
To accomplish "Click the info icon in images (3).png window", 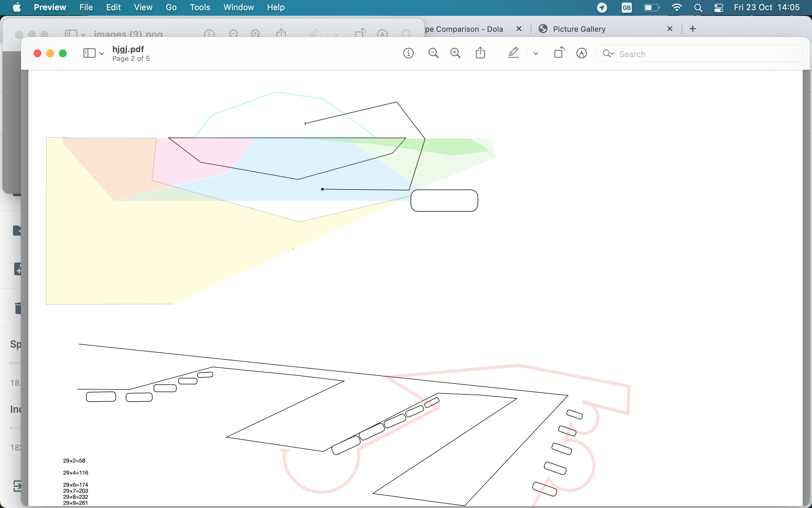I will coord(209,34).
